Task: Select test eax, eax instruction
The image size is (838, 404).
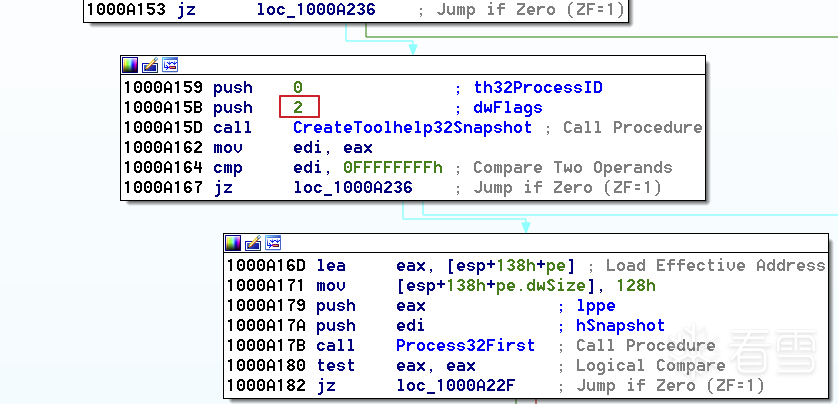Action: [396, 366]
